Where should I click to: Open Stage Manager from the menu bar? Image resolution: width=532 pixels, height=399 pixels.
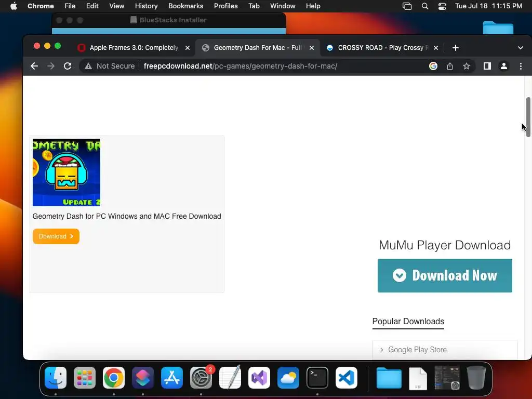[407, 6]
